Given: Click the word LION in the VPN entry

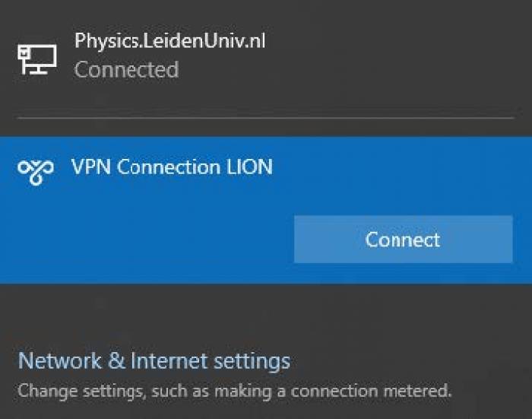Looking at the screenshot, I should pos(249,167).
